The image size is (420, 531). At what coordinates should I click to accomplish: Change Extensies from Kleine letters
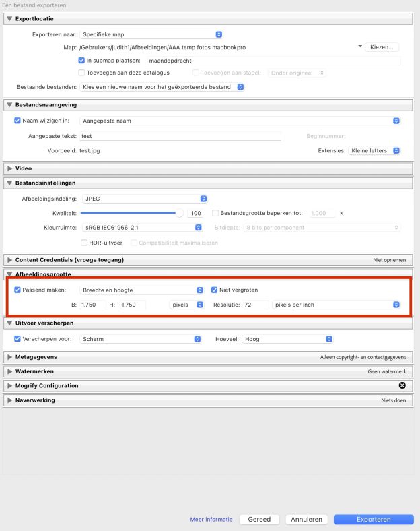374,150
